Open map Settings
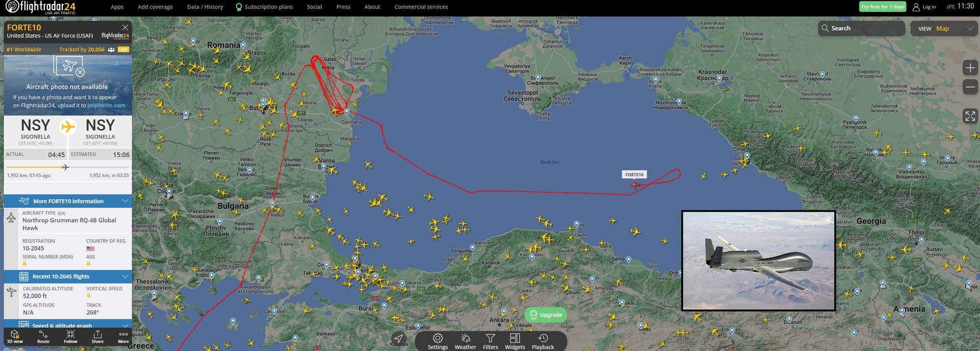 pos(437,342)
